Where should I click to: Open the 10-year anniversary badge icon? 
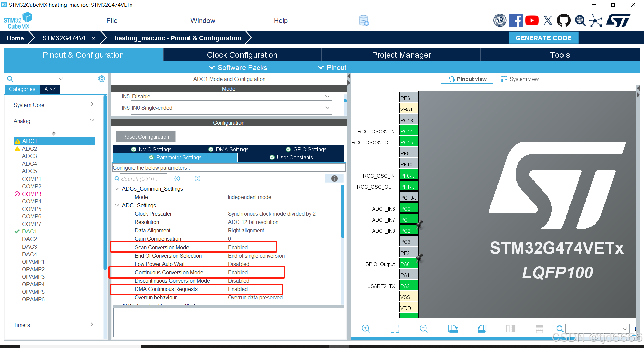pos(500,20)
